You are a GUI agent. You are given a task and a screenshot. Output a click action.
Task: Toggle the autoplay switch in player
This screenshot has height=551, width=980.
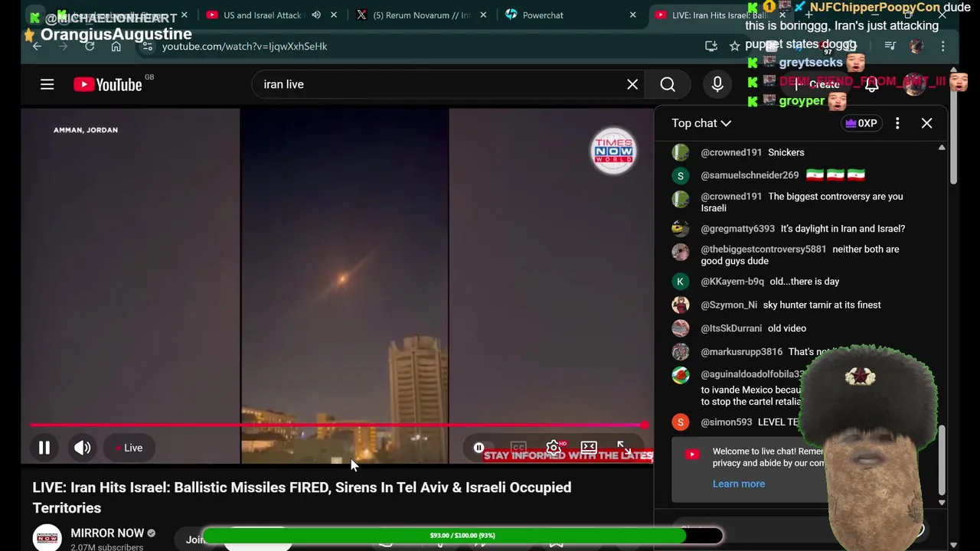(x=479, y=448)
